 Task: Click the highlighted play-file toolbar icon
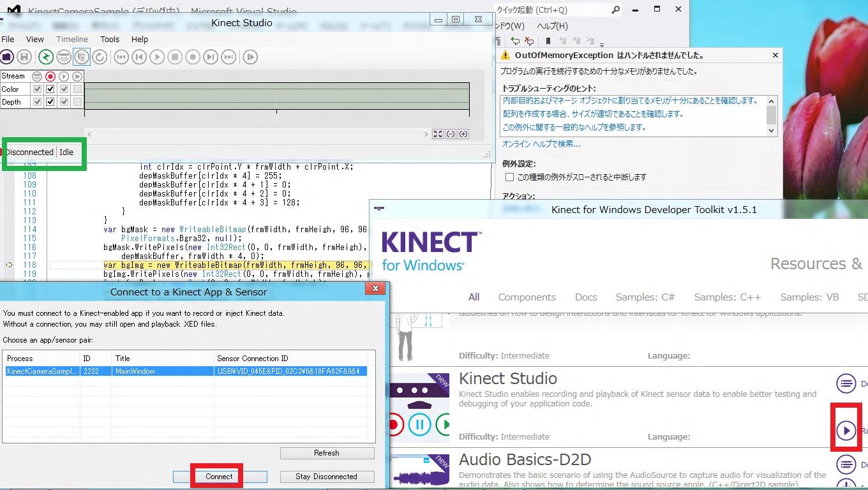click(82, 57)
